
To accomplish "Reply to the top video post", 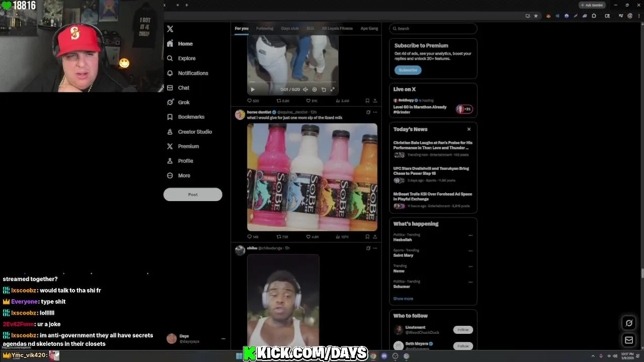I will [x=253, y=101].
